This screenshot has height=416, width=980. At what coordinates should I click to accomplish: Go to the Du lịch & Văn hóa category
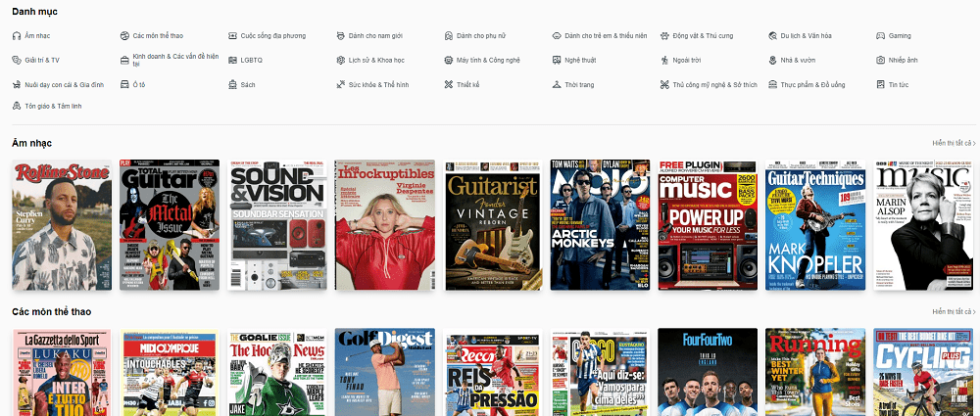click(806, 35)
